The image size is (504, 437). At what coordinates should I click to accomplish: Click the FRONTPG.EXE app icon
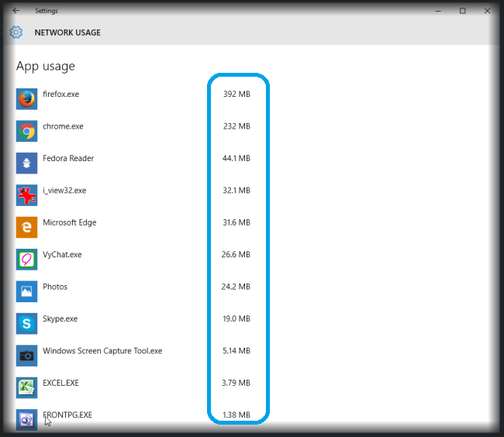click(26, 420)
